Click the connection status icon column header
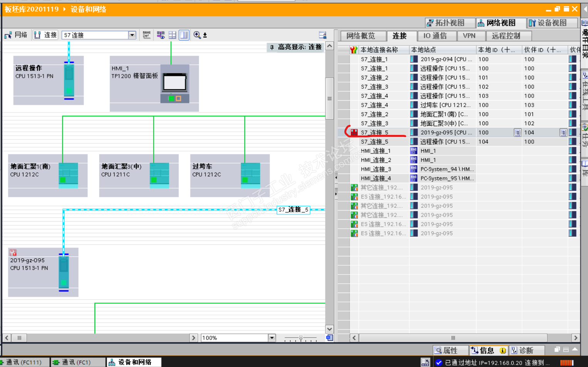This screenshot has width=588, height=367. [x=354, y=50]
